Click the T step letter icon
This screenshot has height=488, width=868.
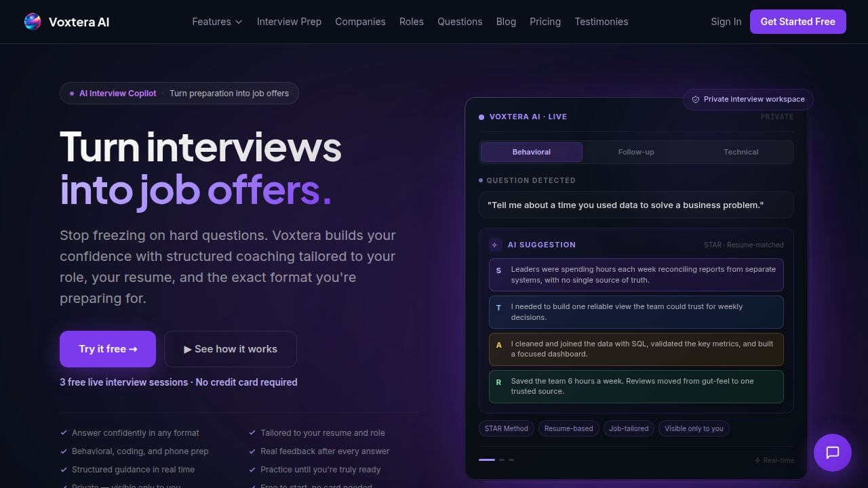(498, 308)
